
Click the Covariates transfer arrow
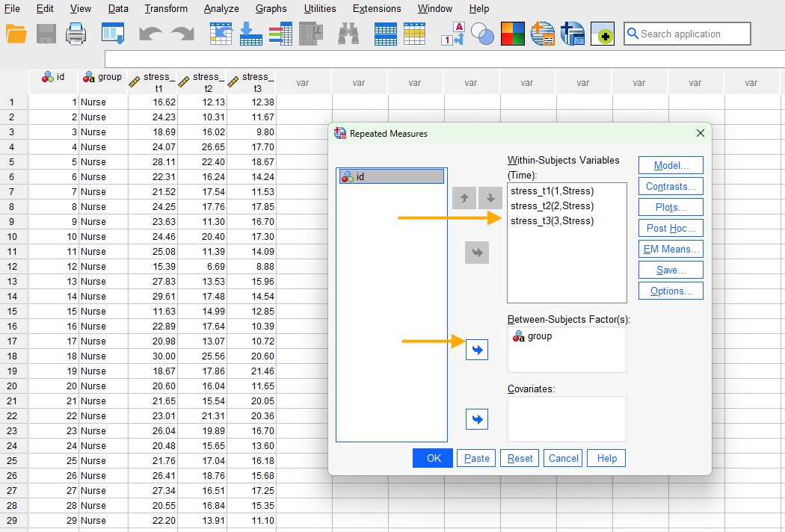click(x=477, y=419)
